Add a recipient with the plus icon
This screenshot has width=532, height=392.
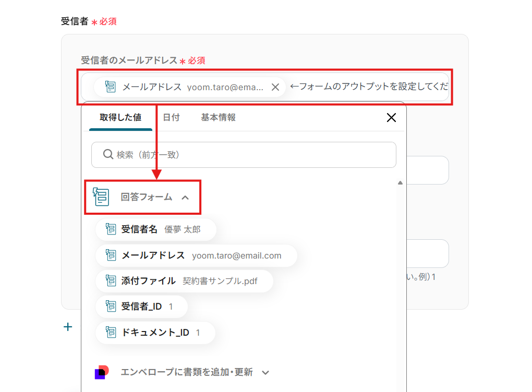click(x=68, y=327)
